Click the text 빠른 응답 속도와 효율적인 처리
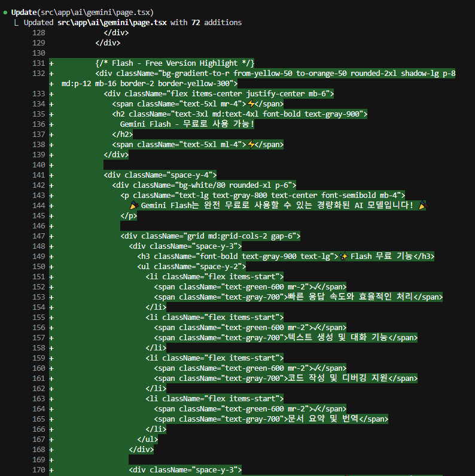 click(x=350, y=297)
